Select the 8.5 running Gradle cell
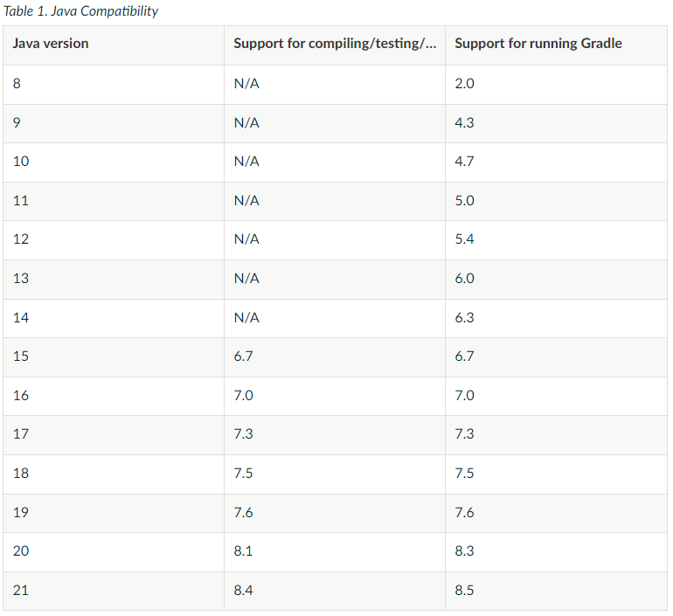Screen dimensions: 673x616 pos(556,591)
